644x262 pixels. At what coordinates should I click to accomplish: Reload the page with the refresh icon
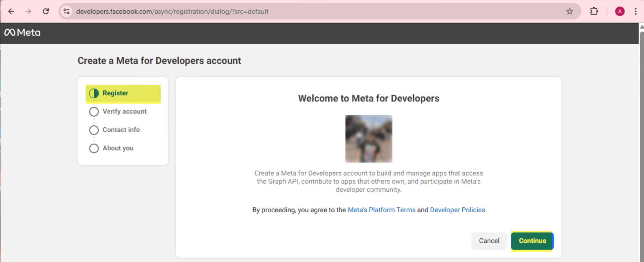pyautogui.click(x=46, y=11)
